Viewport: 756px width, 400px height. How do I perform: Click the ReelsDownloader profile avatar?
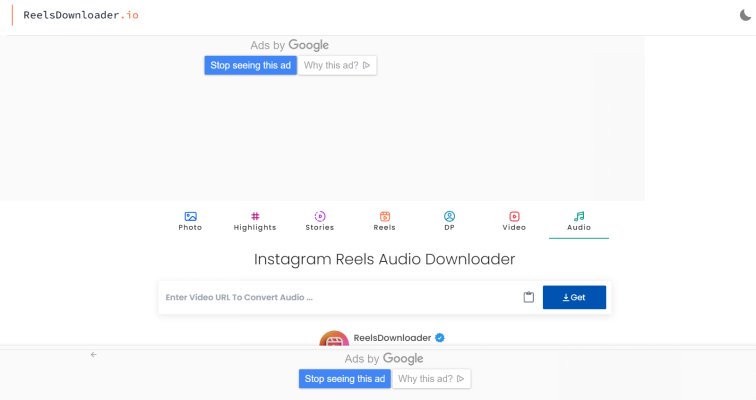coord(334,338)
